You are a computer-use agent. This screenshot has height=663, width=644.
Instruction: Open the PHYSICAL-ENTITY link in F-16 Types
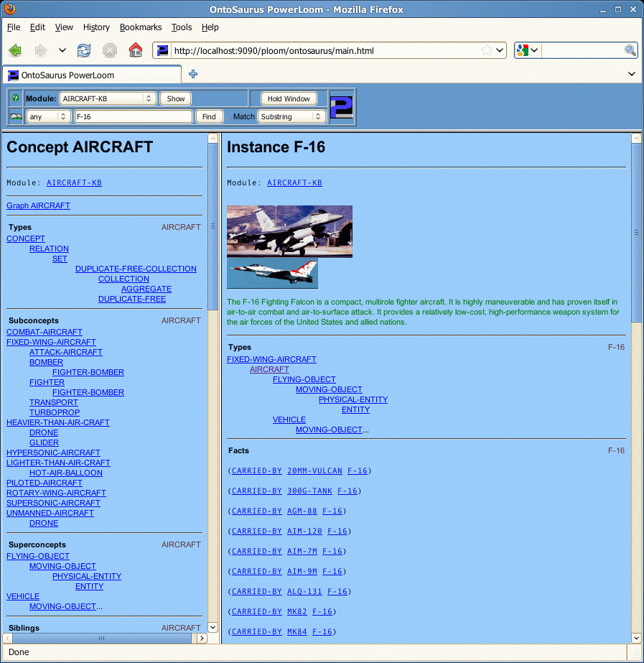coord(353,399)
